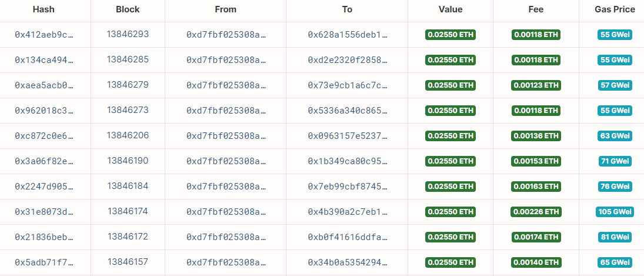
Task: View block 13846190
Action: 128,161
